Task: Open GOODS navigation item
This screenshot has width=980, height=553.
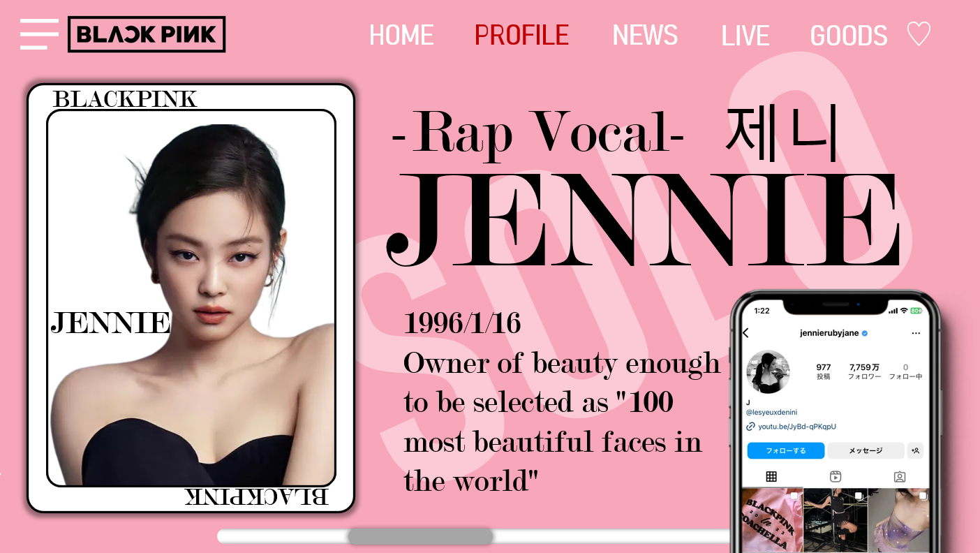Action: [x=849, y=36]
